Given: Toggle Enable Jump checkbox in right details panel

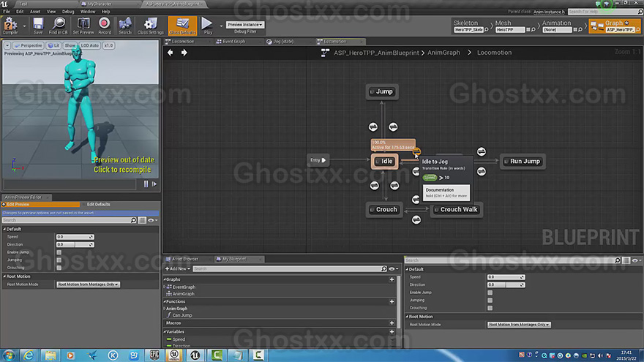Looking at the screenshot, I should [490, 293].
